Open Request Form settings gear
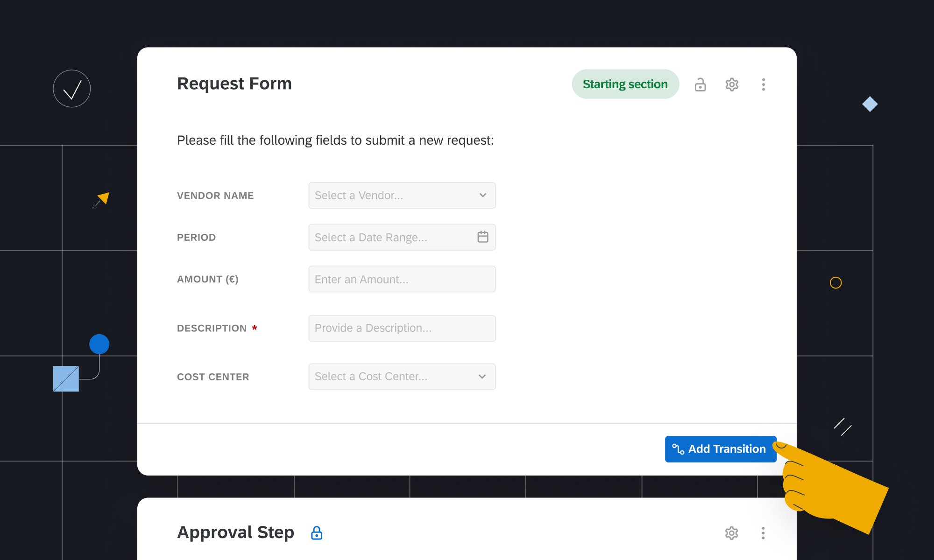 click(x=732, y=84)
